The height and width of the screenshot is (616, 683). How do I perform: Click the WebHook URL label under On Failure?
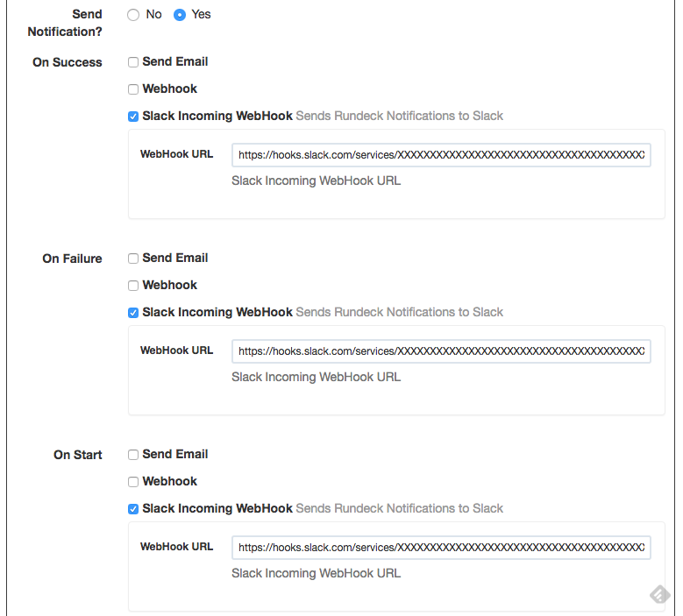[x=176, y=350]
